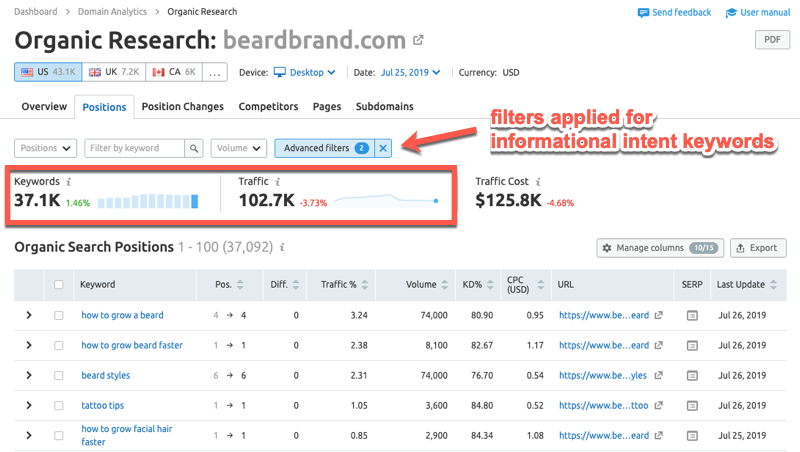Open the Pages tab
This screenshot has width=800, height=452.
[327, 107]
